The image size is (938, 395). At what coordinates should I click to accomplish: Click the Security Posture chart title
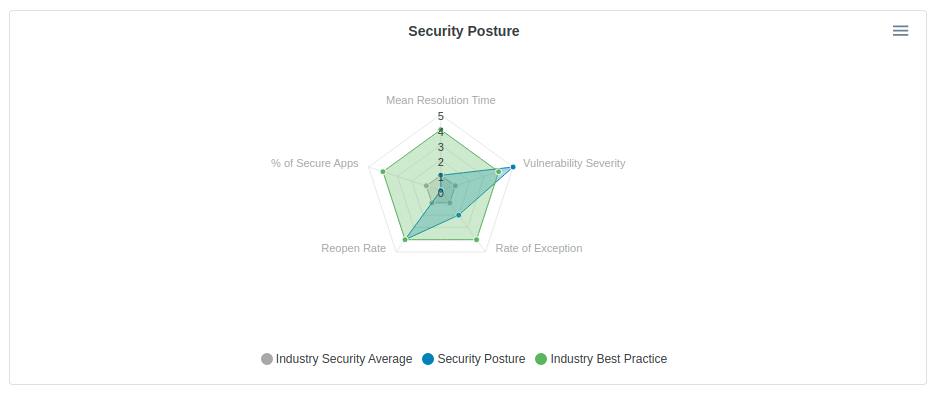click(x=464, y=31)
